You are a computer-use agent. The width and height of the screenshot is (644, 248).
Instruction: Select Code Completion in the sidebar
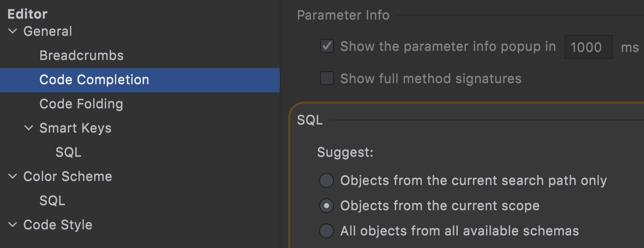[x=94, y=80]
